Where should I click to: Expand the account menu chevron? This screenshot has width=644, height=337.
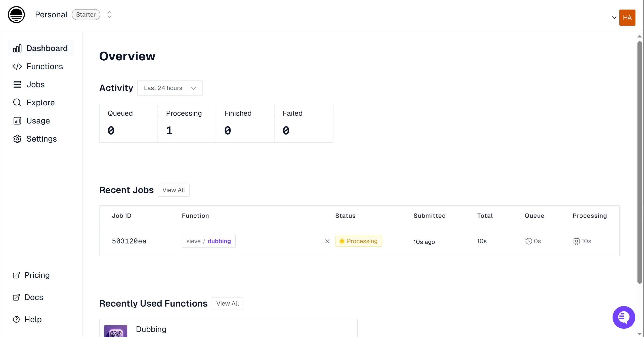614,18
